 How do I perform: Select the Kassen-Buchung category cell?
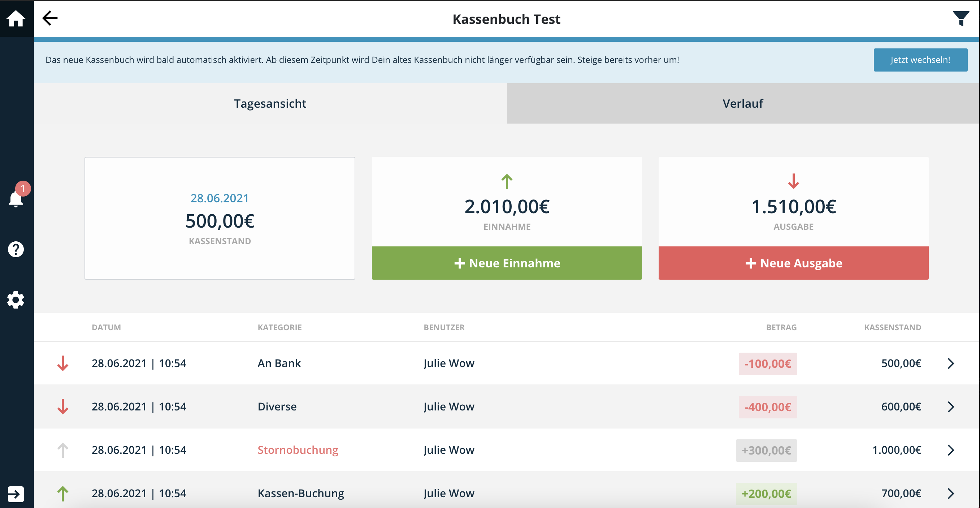coord(300,494)
